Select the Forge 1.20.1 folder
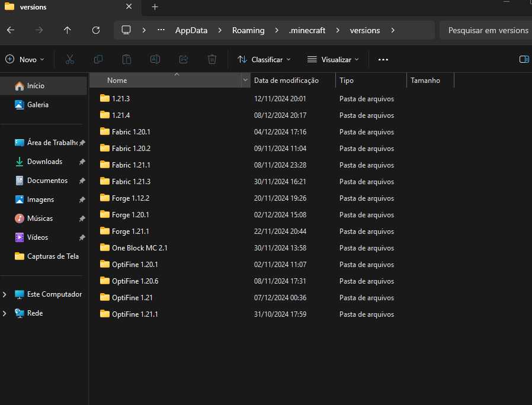The image size is (532, 405). 124,215
